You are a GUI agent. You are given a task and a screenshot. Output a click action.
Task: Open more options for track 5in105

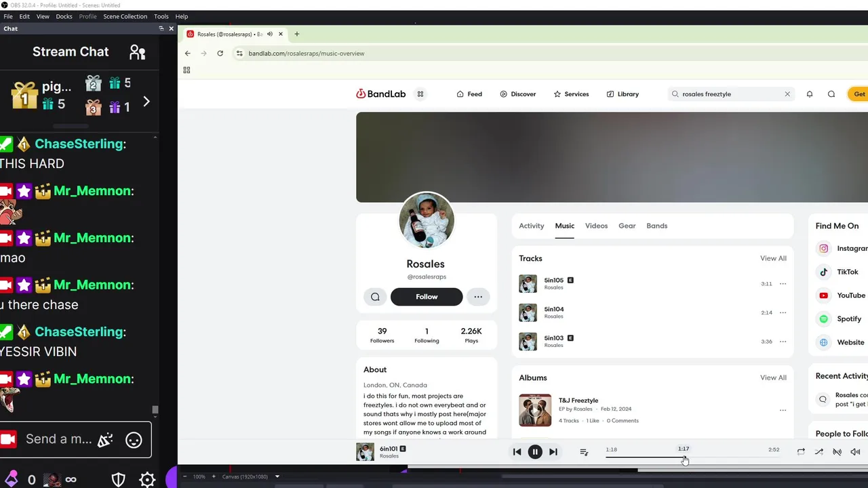click(x=783, y=284)
